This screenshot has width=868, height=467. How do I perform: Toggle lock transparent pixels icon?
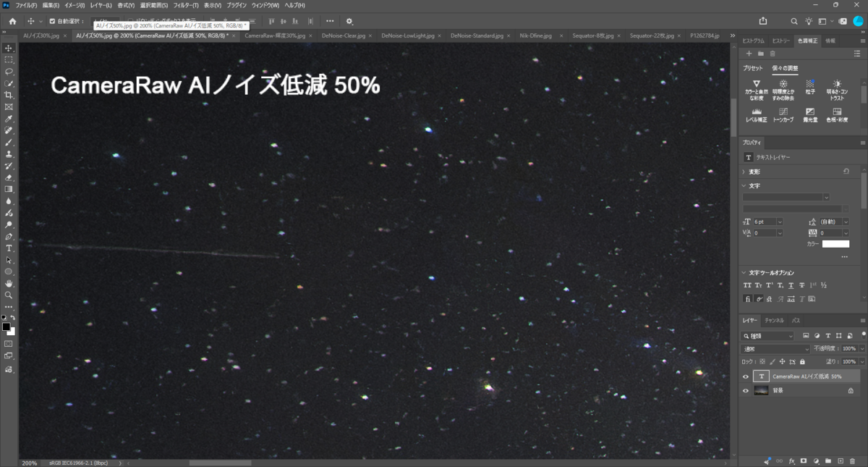coord(762,361)
